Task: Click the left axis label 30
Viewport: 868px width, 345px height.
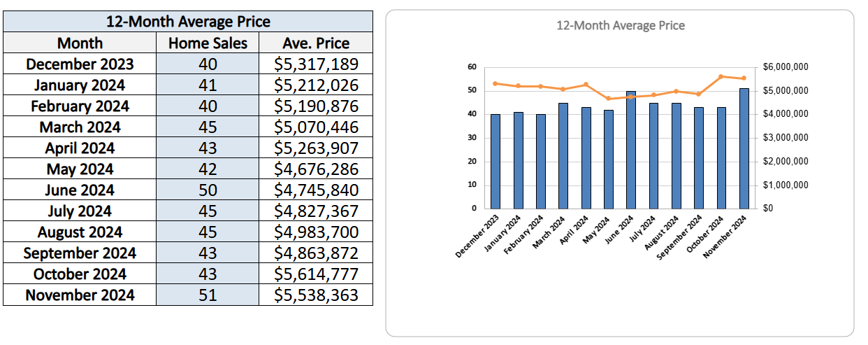Action: pos(472,138)
